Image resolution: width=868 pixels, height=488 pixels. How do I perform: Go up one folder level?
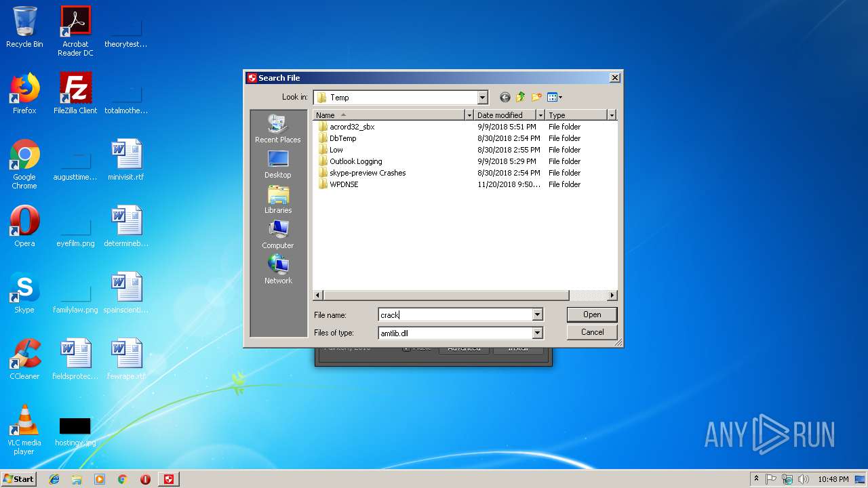[x=520, y=98]
